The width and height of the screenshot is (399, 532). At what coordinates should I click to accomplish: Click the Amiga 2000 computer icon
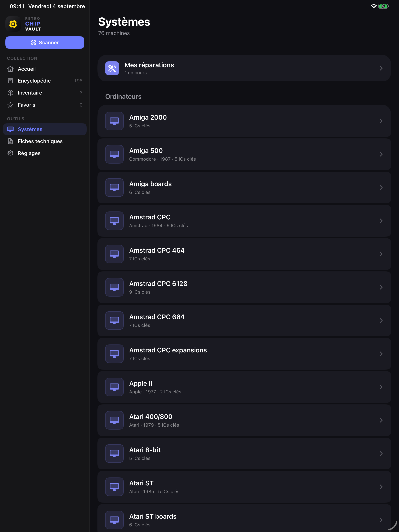click(x=114, y=121)
